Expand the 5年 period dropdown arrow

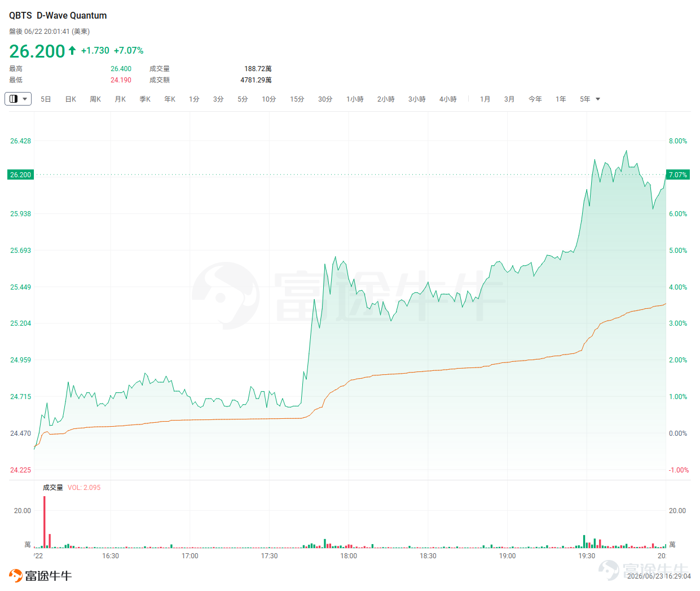(598, 99)
